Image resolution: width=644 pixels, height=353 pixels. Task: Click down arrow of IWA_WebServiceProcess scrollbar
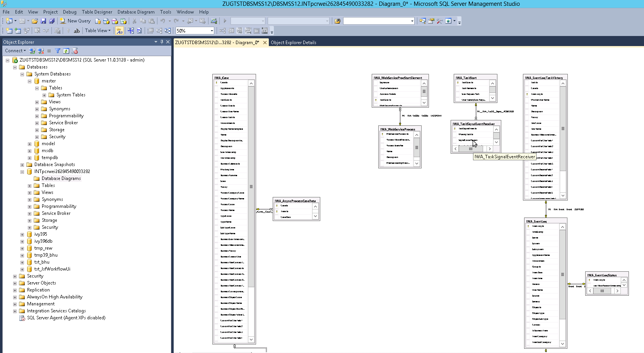[417, 163]
